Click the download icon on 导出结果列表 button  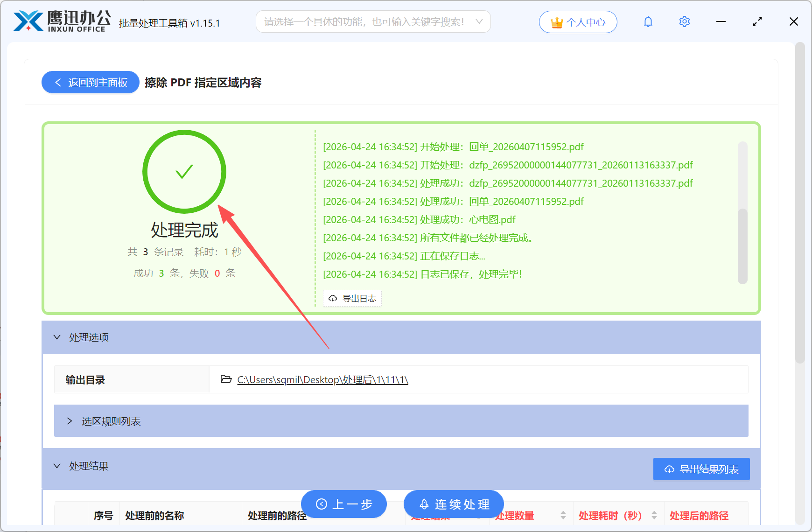668,469
